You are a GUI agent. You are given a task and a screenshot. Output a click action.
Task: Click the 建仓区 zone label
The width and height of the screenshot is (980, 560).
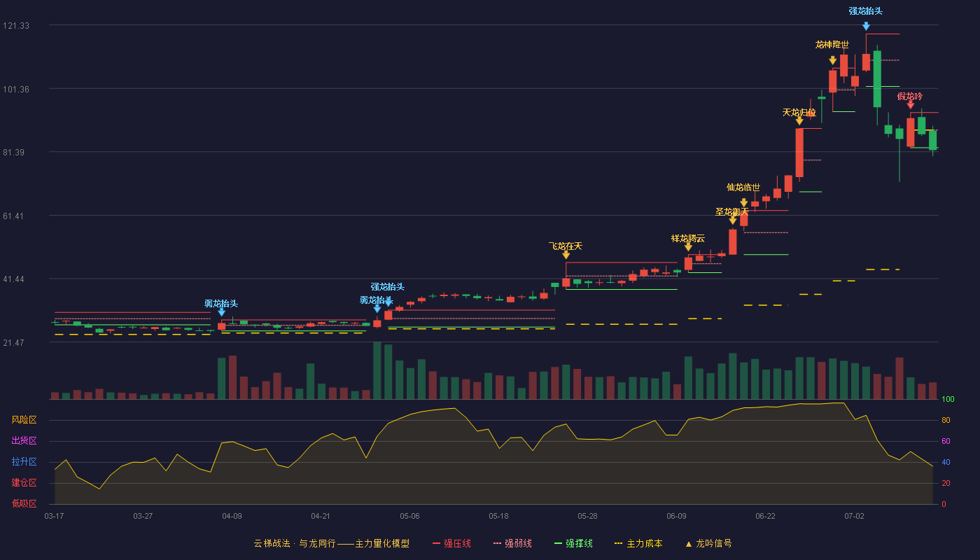[24, 483]
